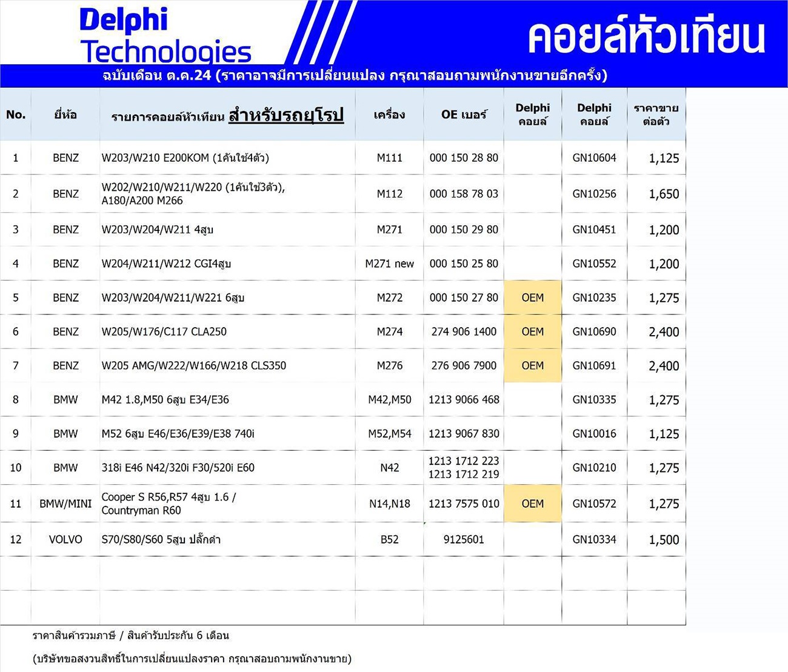Select engine code "M271 new"
This screenshot has width=788, height=672.
click(x=390, y=264)
